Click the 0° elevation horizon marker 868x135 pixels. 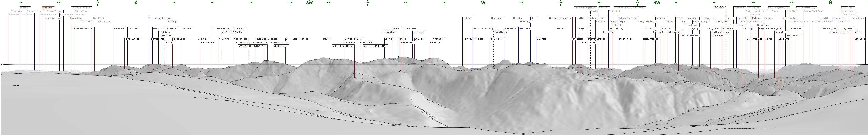tap(2, 64)
